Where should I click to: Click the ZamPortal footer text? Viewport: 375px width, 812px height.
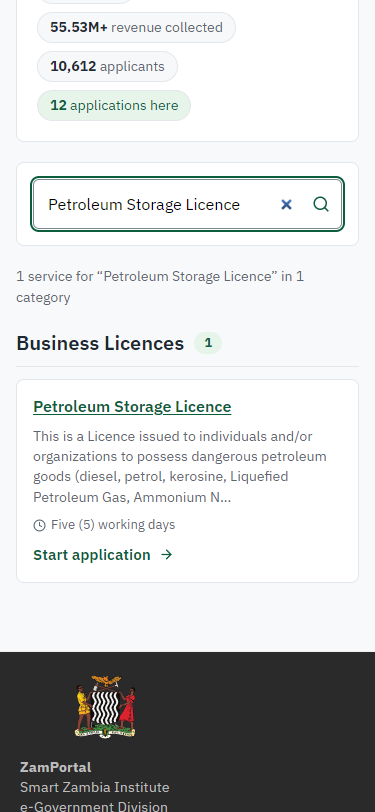55,767
